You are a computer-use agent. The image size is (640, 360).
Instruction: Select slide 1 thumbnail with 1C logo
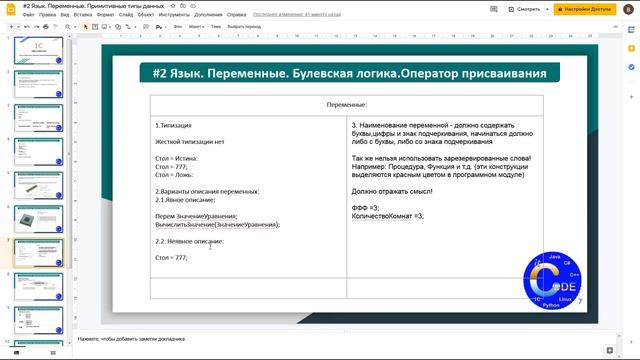(38, 50)
